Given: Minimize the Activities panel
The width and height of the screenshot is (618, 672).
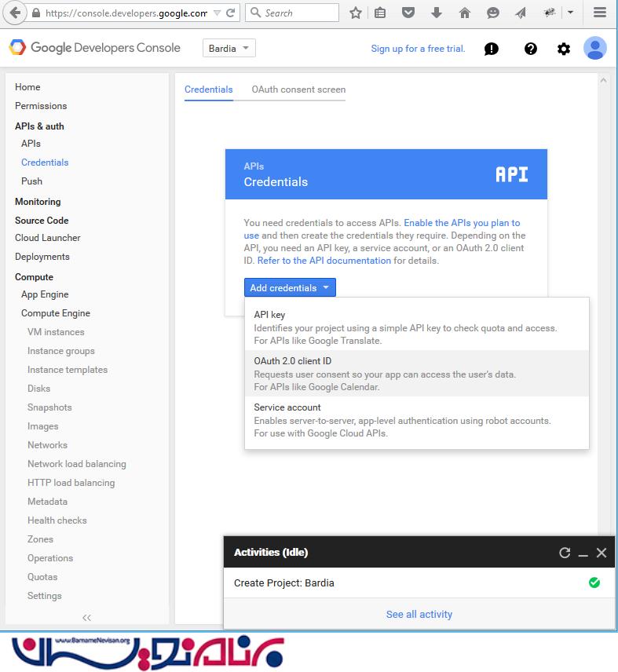Looking at the screenshot, I should pyautogui.click(x=583, y=556).
